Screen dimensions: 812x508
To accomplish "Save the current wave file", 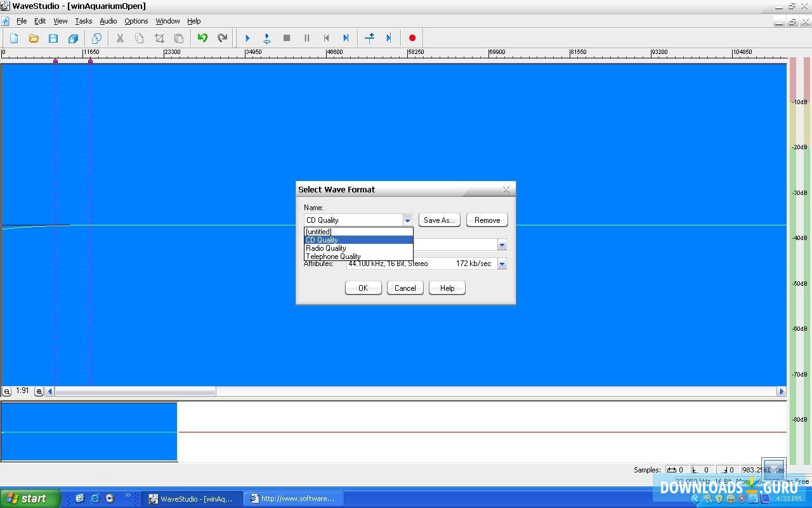I will [54, 38].
